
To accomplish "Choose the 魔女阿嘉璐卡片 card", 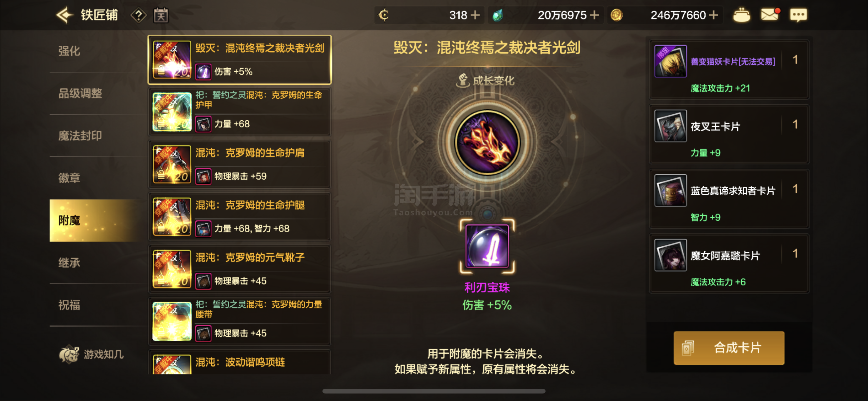I will click(x=729, y=264).
